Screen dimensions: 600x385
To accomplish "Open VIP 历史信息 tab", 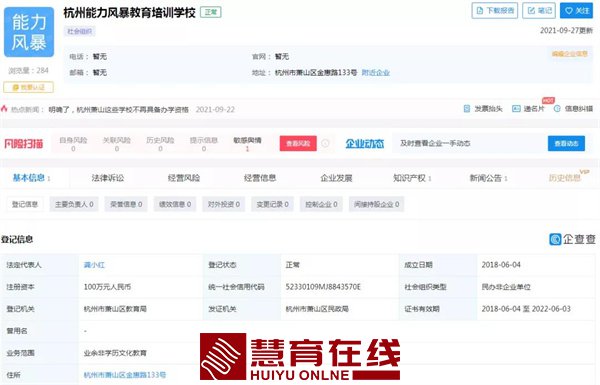I will [569, 177].
